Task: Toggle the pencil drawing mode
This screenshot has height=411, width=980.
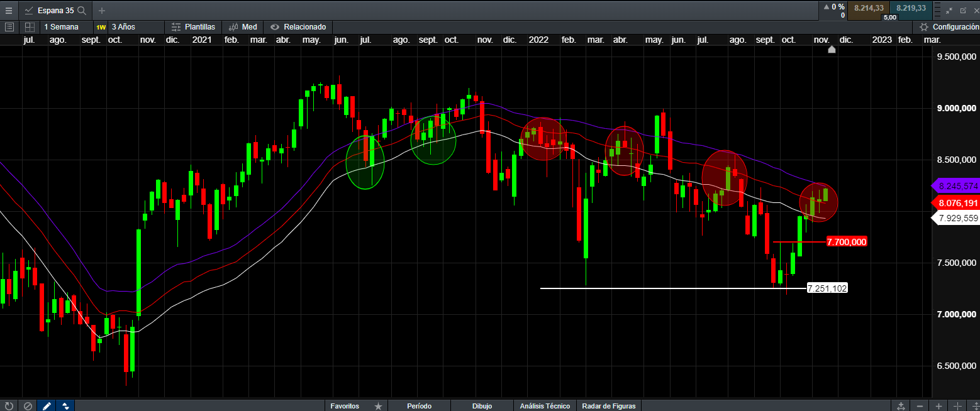Action: [47, 406]
